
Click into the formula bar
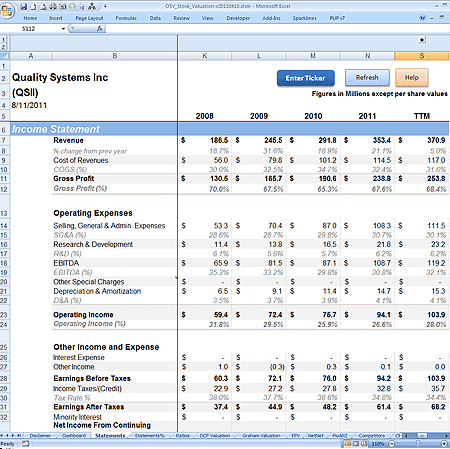(x=277, y=29)
